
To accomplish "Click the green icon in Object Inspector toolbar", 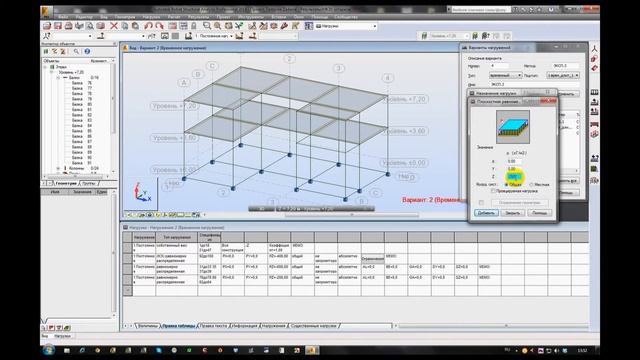I will coord(46,51).
